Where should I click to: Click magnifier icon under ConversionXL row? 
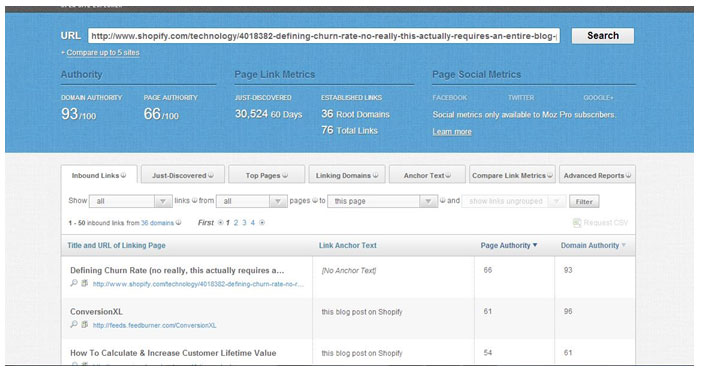74,324
